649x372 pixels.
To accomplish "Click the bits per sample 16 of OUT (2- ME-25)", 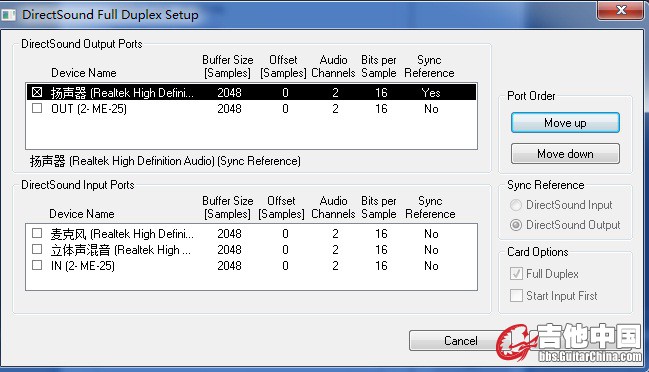I will click(381, 109).
